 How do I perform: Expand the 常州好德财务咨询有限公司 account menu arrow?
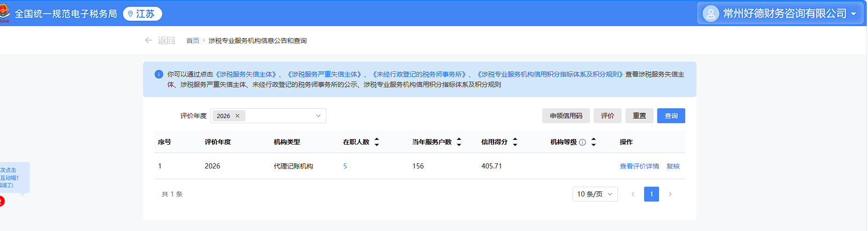pos(854,14)
